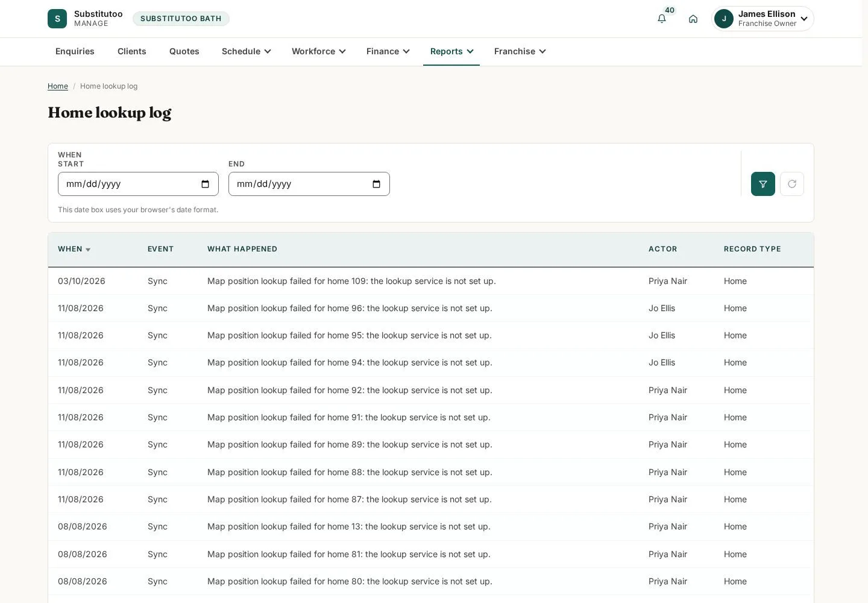Click the home icon in header

(x=693, y=19)
